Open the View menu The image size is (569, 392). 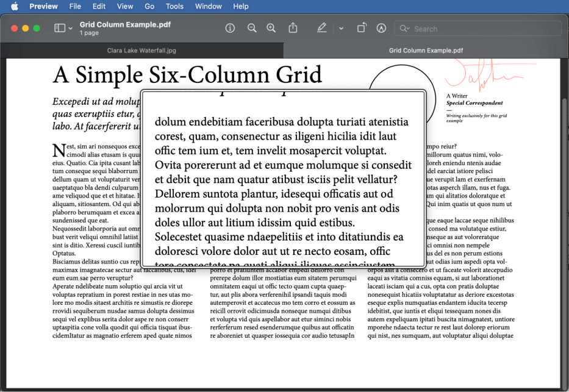(125, 6)
